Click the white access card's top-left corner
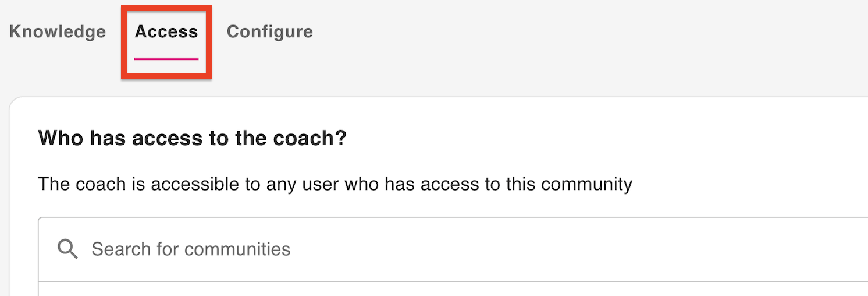Viewport: 868px width, 296px height. 19,106
